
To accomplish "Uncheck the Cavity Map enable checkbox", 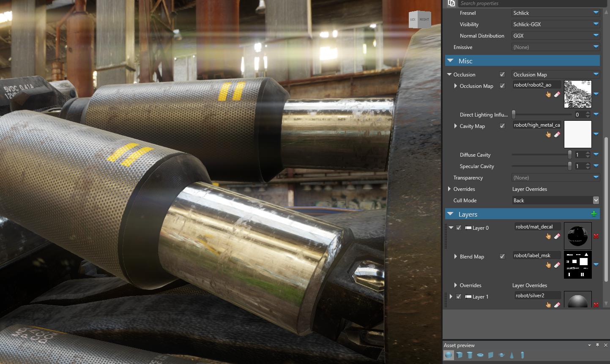I will [502, 126].
